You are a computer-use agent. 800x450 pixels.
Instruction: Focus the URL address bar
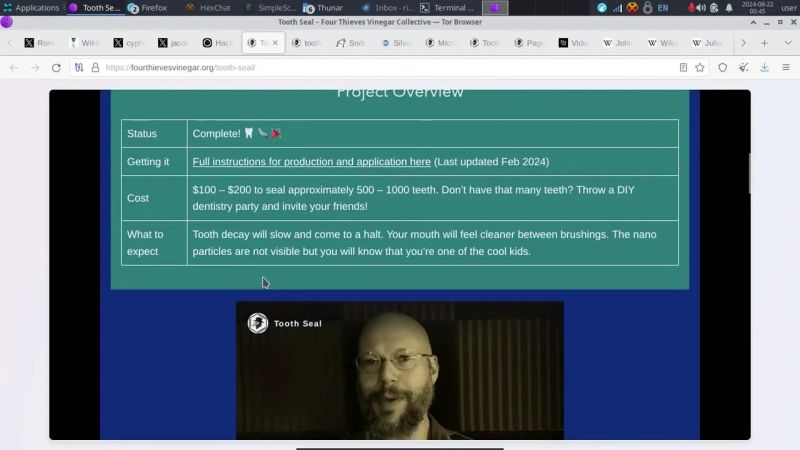pos(388,67)
